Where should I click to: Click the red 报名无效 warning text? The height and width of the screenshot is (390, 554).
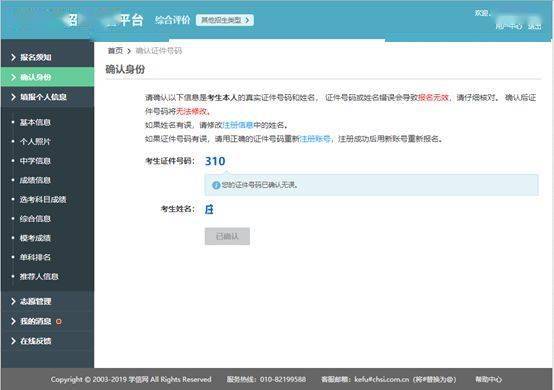434,98
